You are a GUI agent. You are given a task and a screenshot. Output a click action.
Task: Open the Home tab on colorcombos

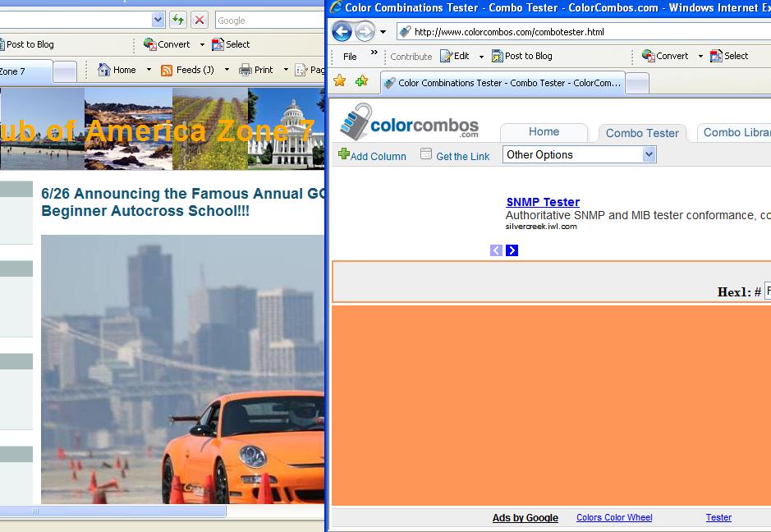coord(544,132)
